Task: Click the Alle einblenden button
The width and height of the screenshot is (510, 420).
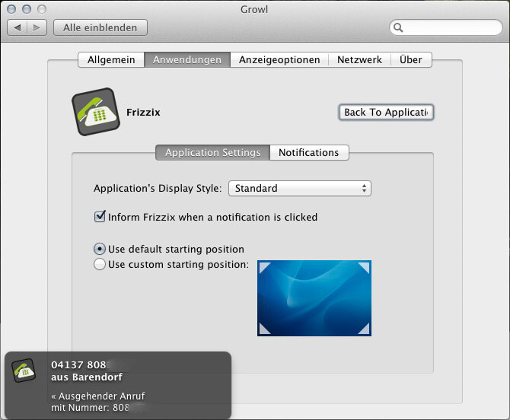Action: click(x=100, y=27)
